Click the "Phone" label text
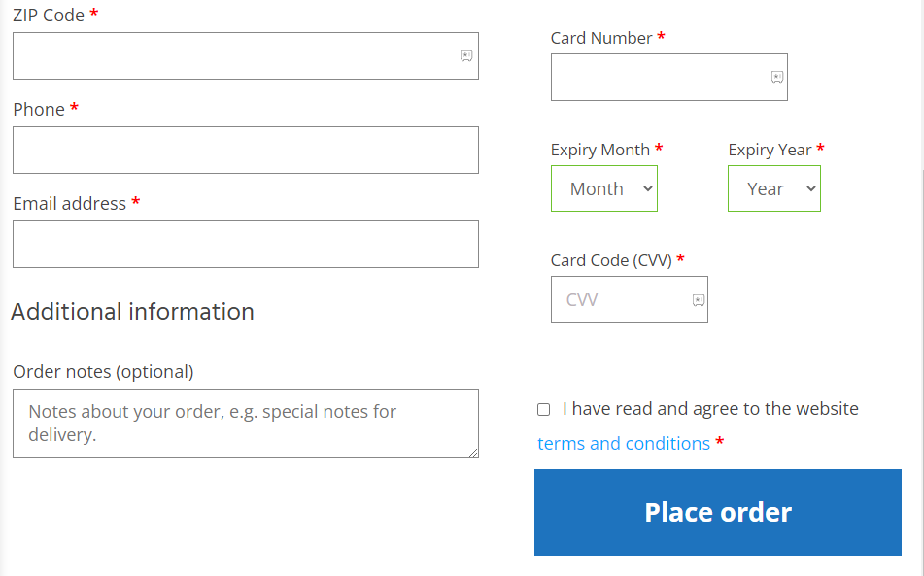 click(x=39, y=110)
